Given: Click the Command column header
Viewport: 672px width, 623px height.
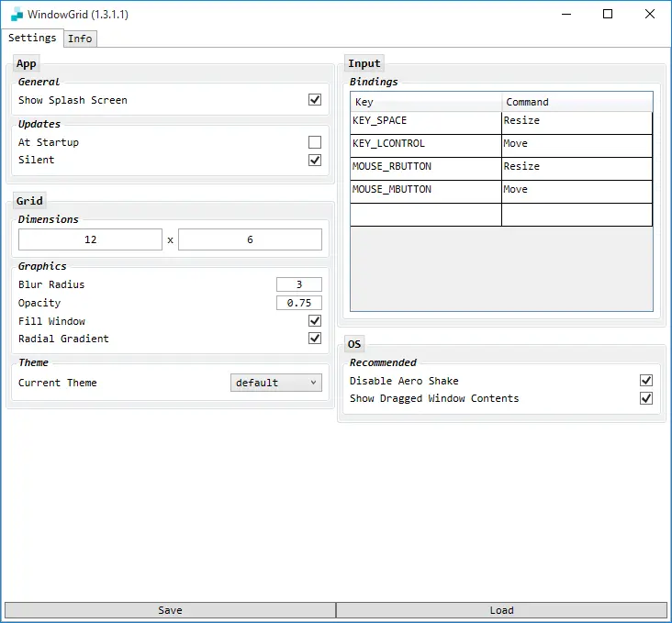Looking at the screenshot, I should [577, 102].
